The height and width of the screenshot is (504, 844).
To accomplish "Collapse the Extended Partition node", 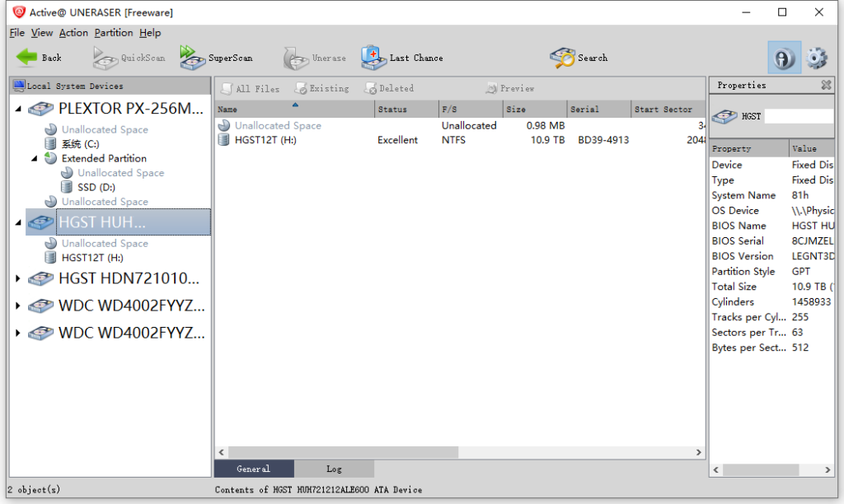I will 35,158.
